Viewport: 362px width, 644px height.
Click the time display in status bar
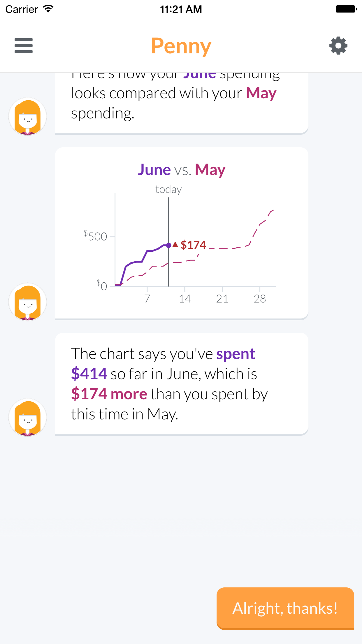pos(181,9)
